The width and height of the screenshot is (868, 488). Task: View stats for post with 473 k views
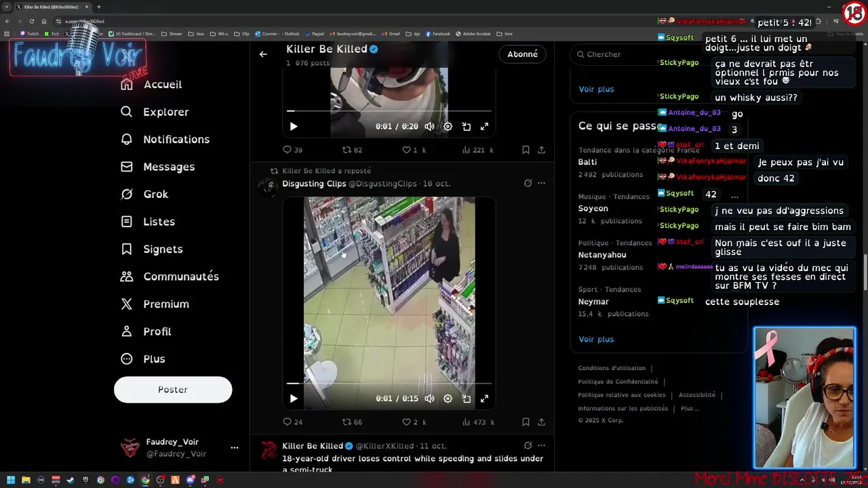pos(477,422)
